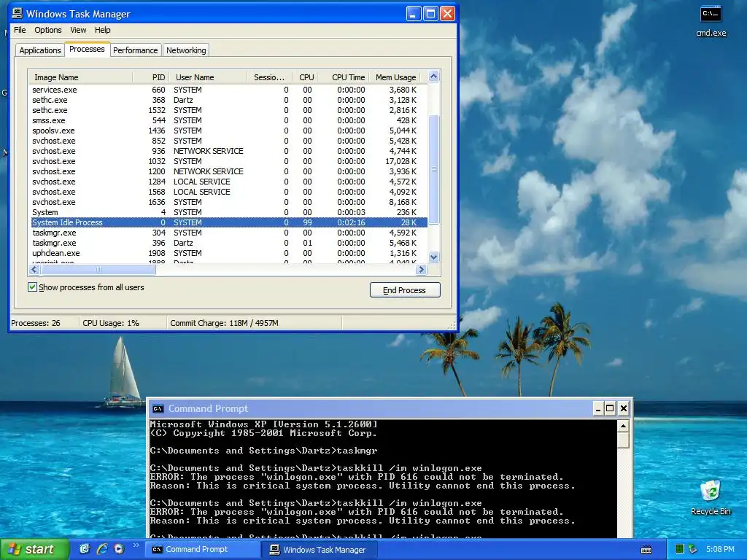This screenshot has width=747, height=560.
Task: Sort processes by Image Name column header
Action: (x=80, y=77)
